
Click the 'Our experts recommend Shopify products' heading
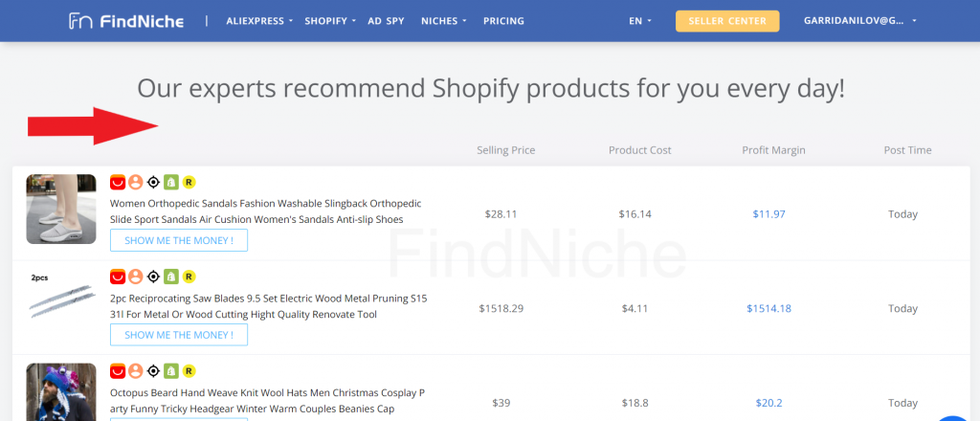(491, 89)
